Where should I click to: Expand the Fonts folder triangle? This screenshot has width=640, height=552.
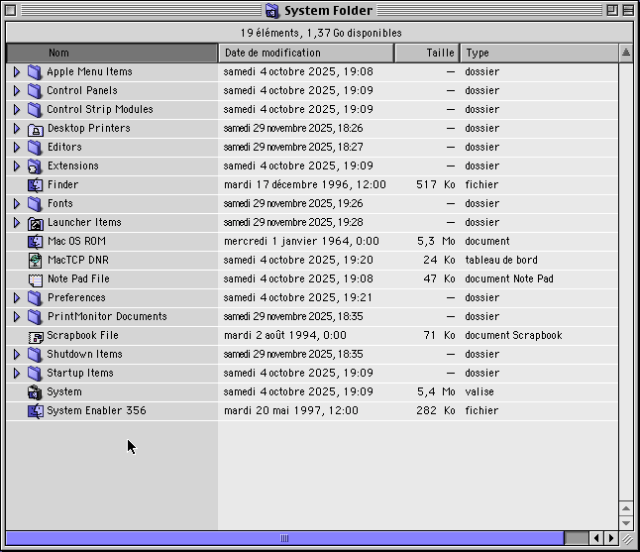coord(16,204)
